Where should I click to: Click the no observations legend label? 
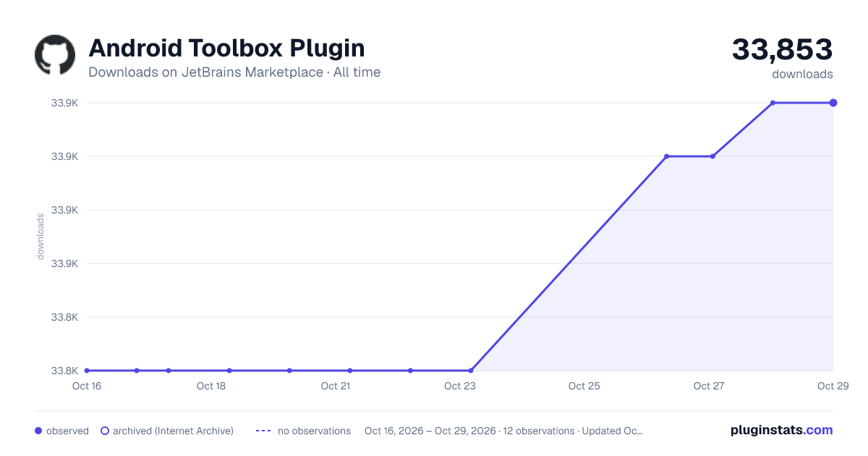coord(314,431)
